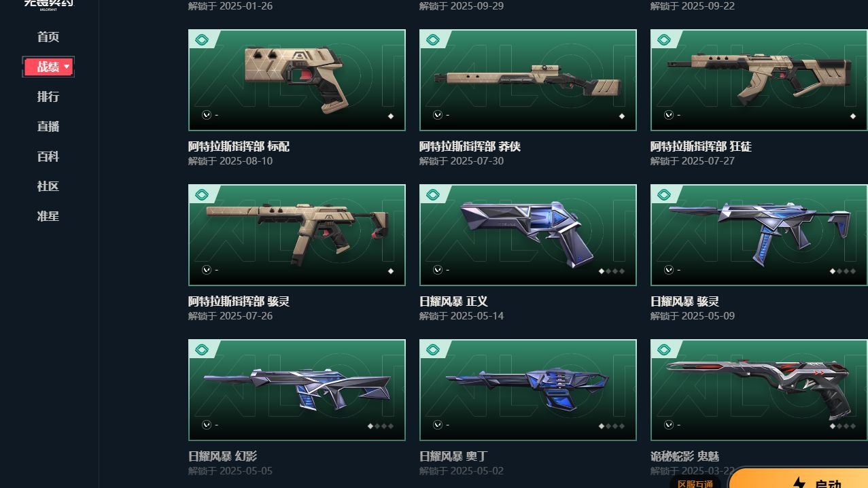Open the 排行 sidebar item
The width and height of the screenshot is (868, 488).
pyautogui.click(x=48, y=97)
